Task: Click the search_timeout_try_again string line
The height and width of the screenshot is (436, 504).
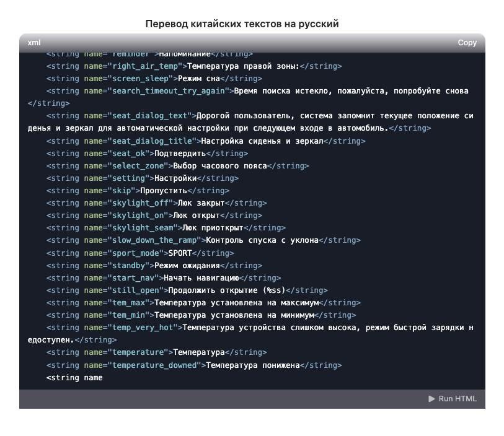Action: 248,97
